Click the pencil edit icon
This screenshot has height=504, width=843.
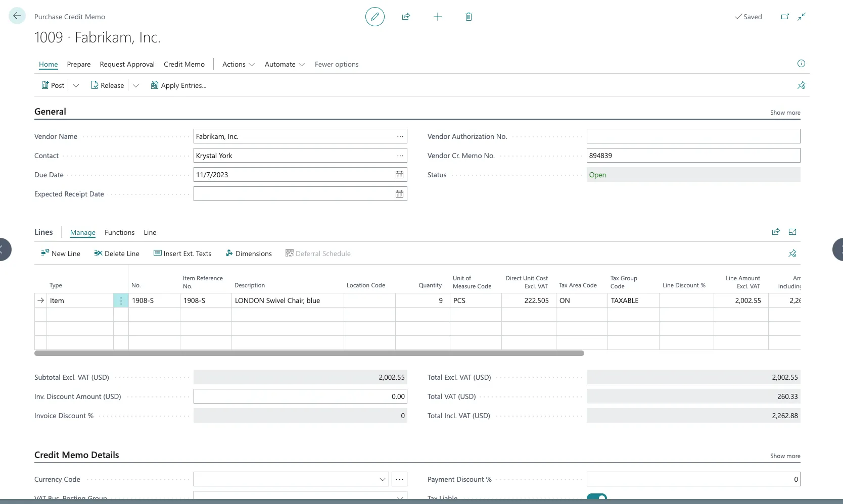tap(375, 17)
